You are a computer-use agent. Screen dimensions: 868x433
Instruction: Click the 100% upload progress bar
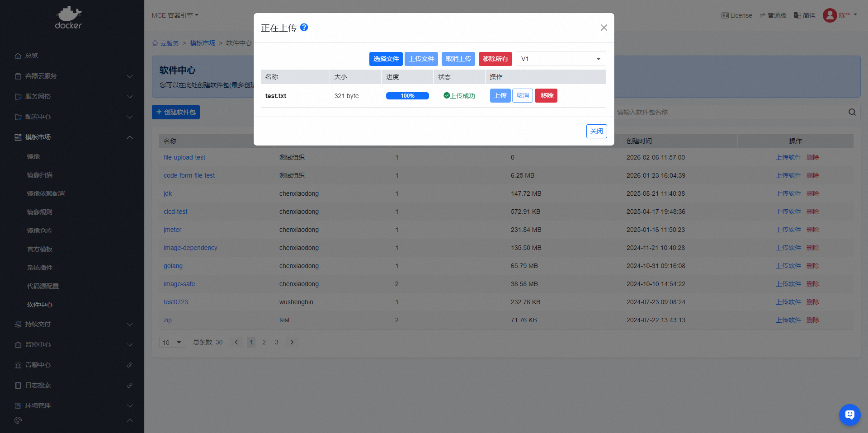407,96
